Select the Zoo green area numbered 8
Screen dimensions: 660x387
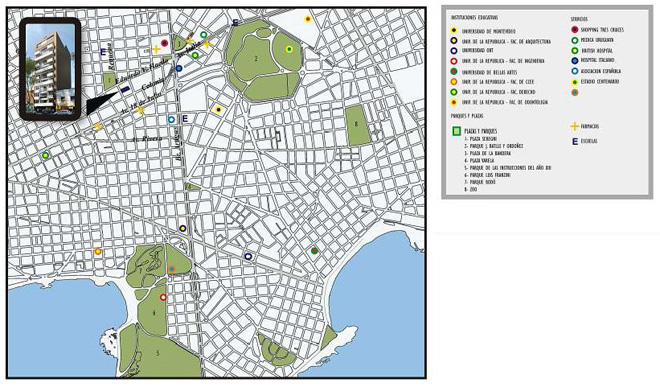(358, 125)
